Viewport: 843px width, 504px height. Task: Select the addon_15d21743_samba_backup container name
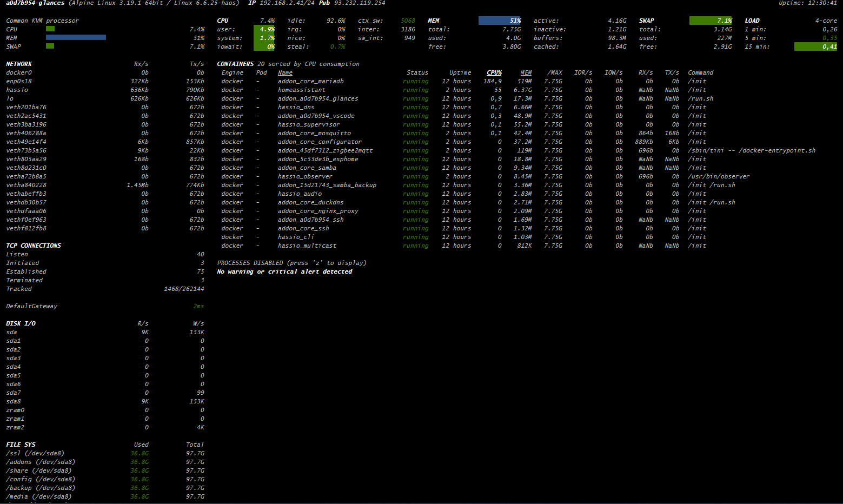click(327, 185)
